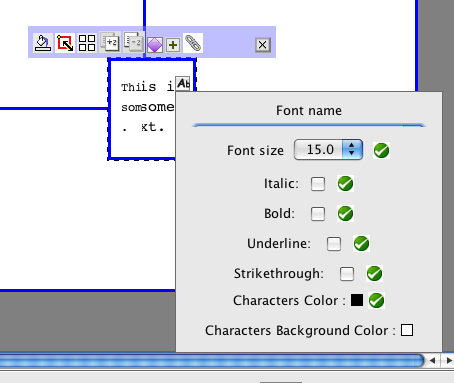This screenshot has width=454, height=383.
Task: Open the Characters Background Color white swatch
Action: coord(407,330)
